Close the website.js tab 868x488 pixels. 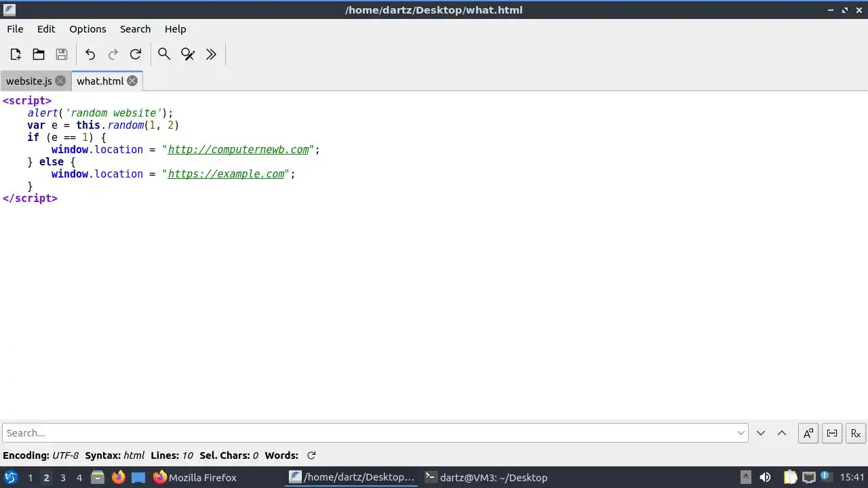tap(60, 81)
